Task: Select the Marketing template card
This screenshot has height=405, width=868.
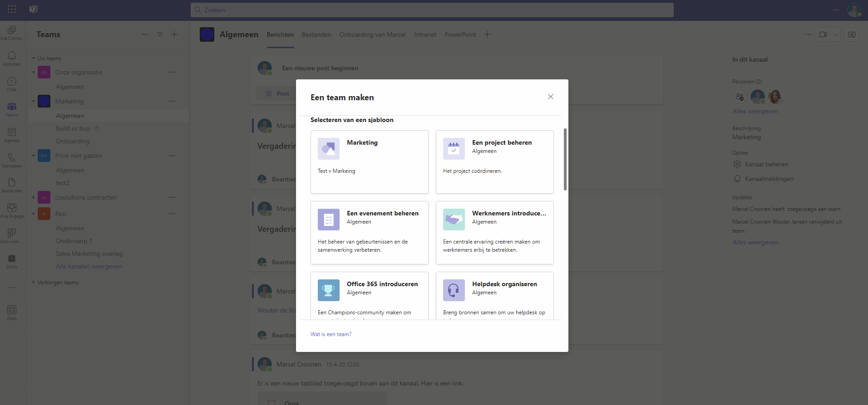Action: tap(370, 162)
